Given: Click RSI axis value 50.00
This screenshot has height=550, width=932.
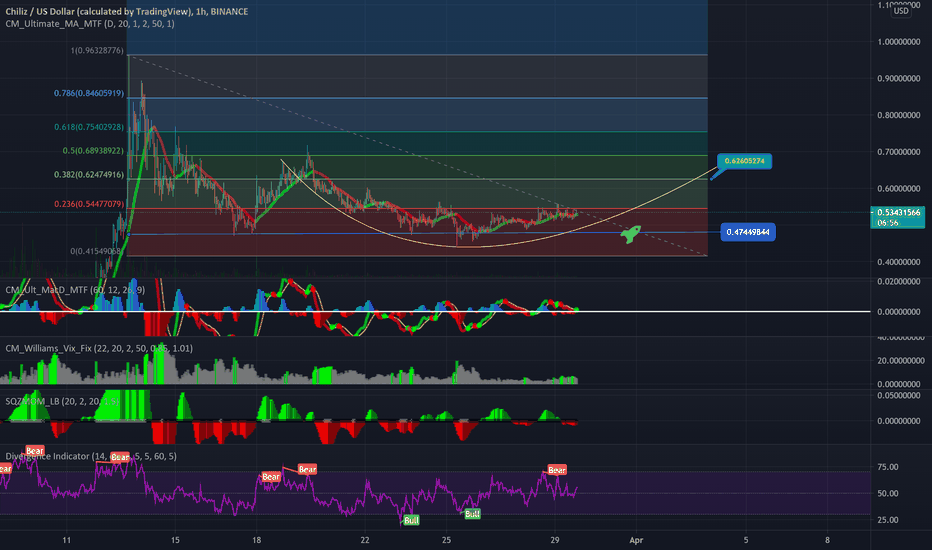Looking at the screenshot, I should 888,494.
